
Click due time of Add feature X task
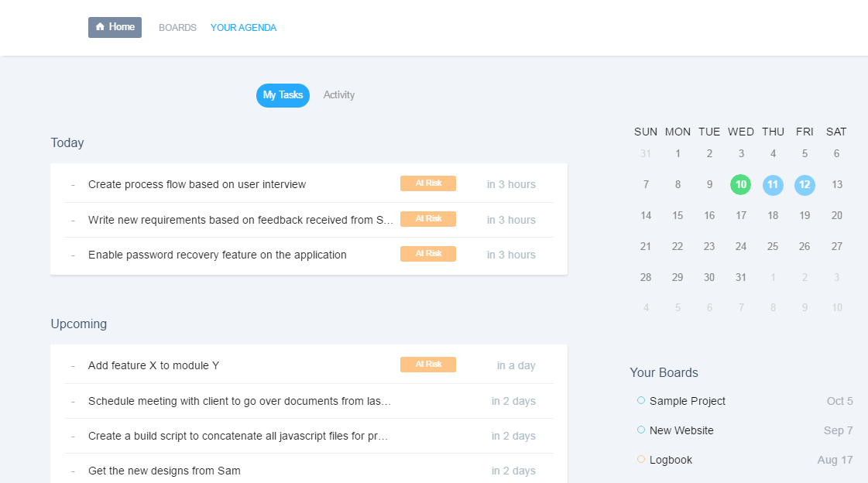[516, 365]
